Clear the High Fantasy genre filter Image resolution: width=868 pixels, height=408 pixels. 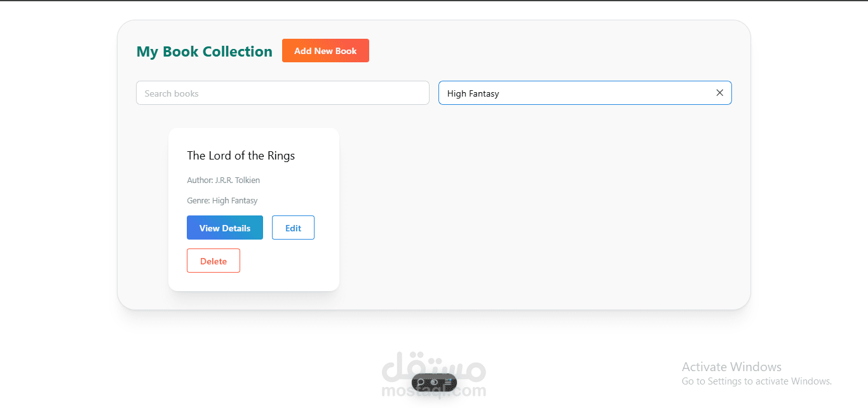tap(719, 93)
